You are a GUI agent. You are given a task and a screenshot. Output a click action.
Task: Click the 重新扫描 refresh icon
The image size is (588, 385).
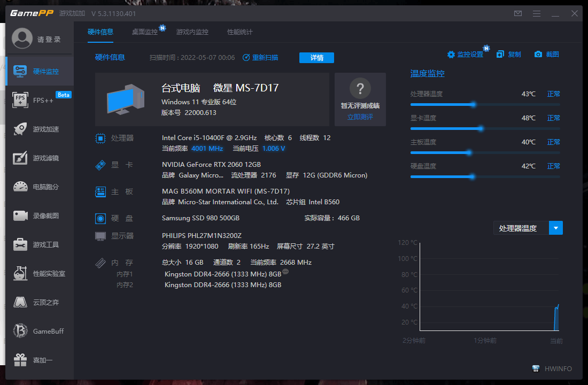click(246, 57)
